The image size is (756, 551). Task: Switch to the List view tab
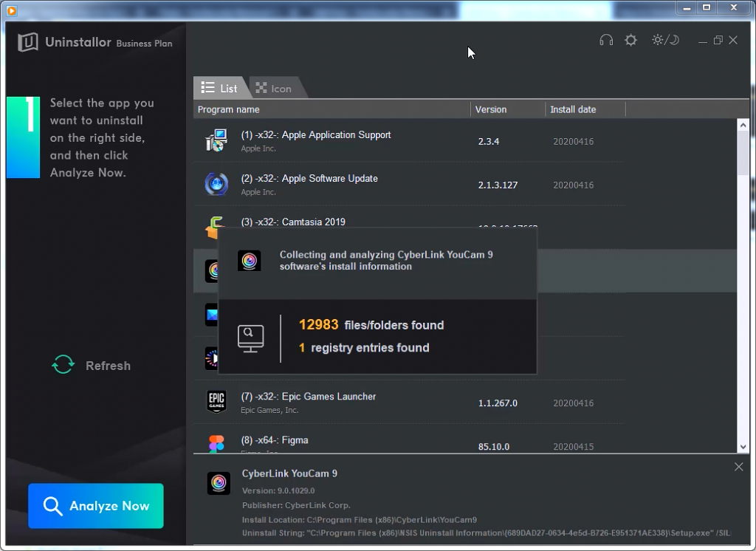click(x=220, y=88)
